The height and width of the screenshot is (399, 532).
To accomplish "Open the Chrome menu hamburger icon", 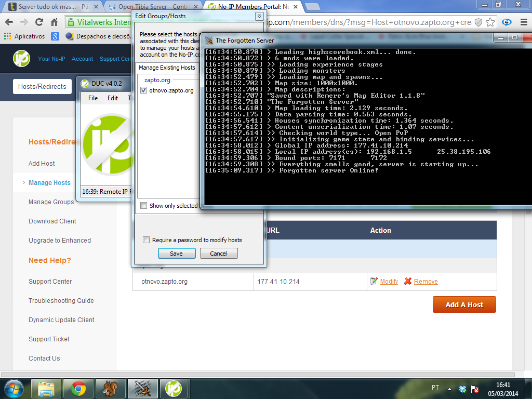I will [524, 22].
